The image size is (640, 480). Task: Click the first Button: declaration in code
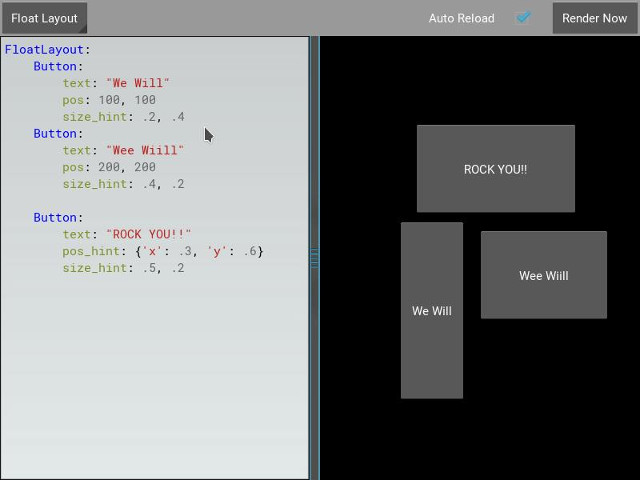pos(58,66)
